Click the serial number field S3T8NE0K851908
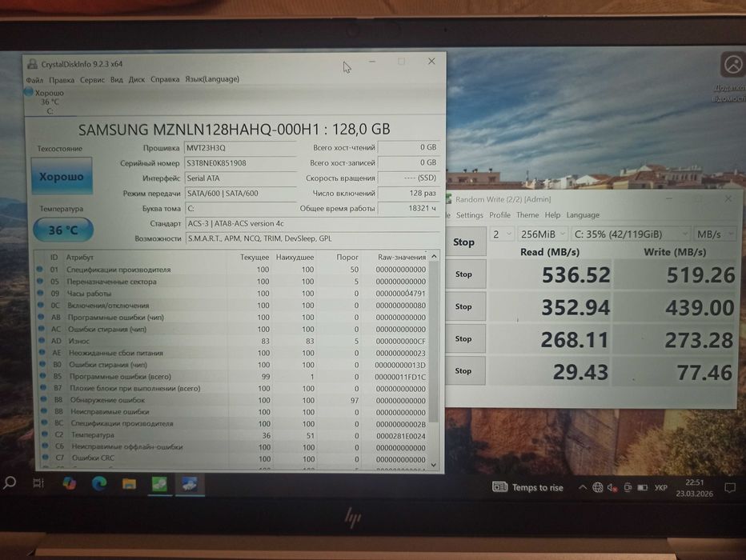The width and height of the screenshot is (746, 560). click(x=240, y=163)
